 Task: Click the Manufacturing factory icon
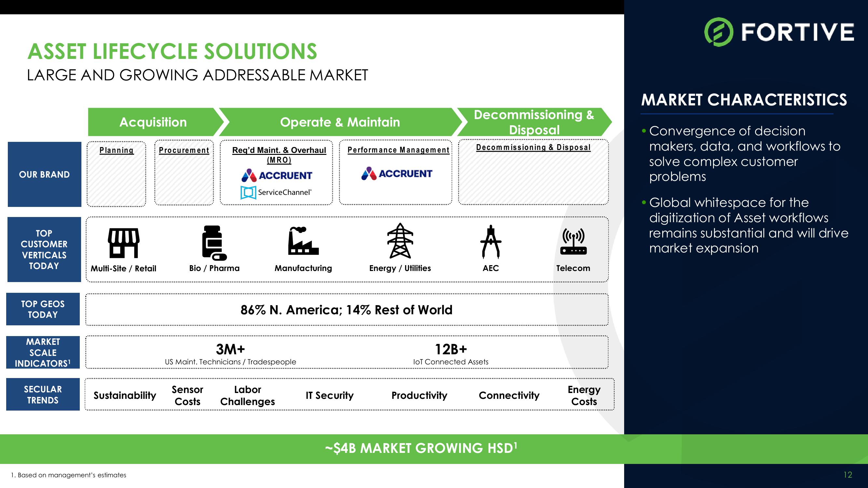[303, 241]
